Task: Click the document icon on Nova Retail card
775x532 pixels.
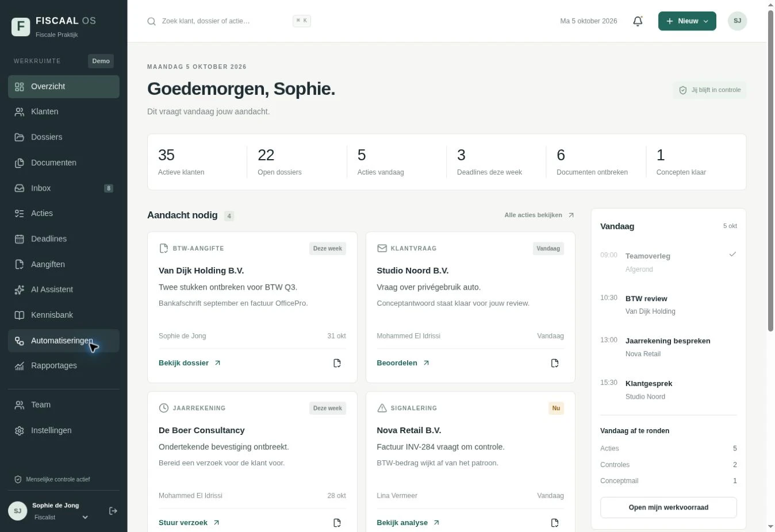Action: (555, 523)
